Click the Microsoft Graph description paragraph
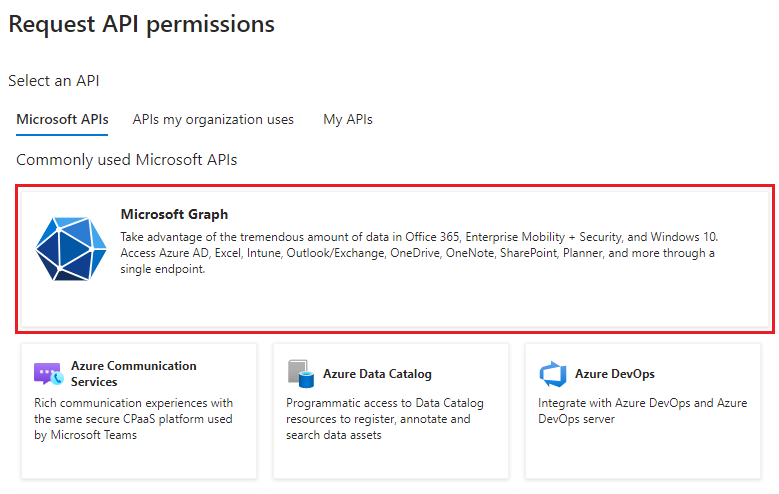This screenshot has height=494, width=779. (x=418, y=253)
